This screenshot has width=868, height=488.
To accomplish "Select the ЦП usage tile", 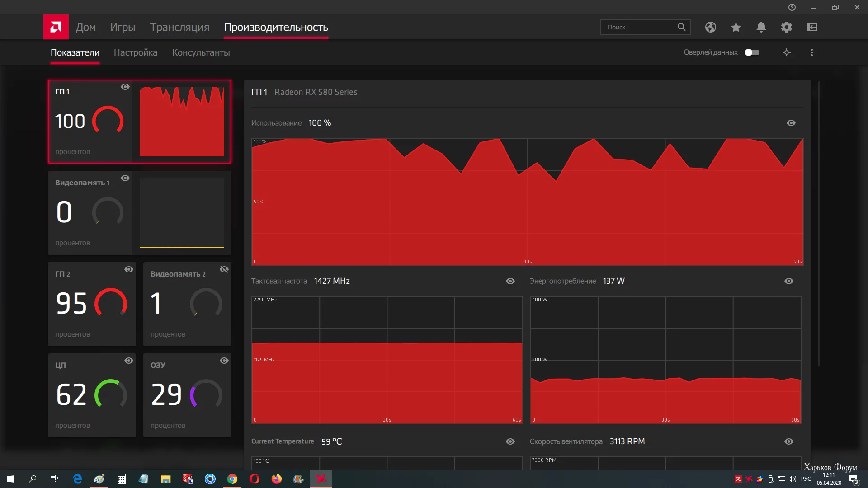I will (x=92, y=395).
